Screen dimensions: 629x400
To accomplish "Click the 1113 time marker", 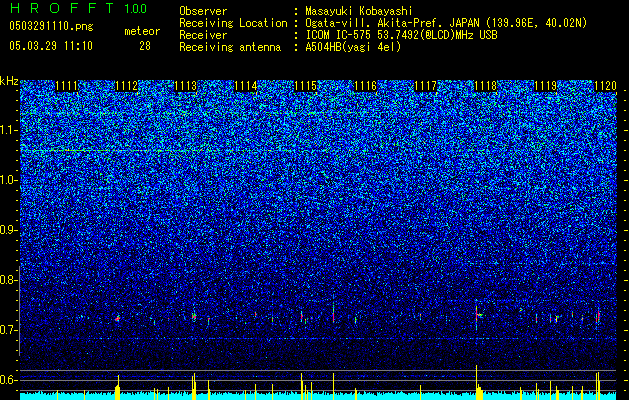I will (186, 86).
